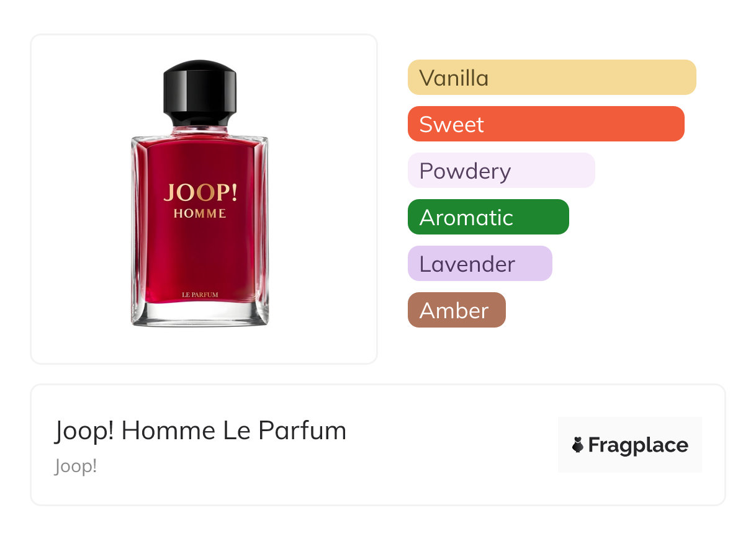The image size is (756, 536).
Task: Click the grey Joop! brand name link
Action: click(76, 466)
